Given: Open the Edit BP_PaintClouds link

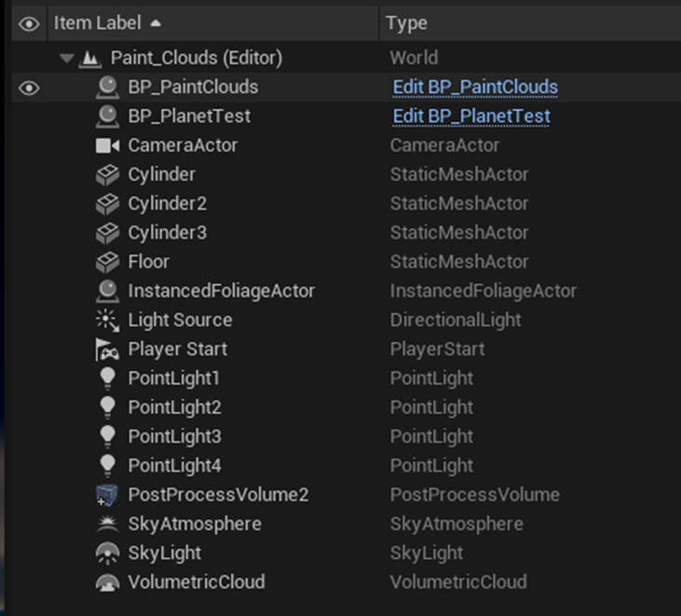Looking at the screenshot, I should (475, 88).
